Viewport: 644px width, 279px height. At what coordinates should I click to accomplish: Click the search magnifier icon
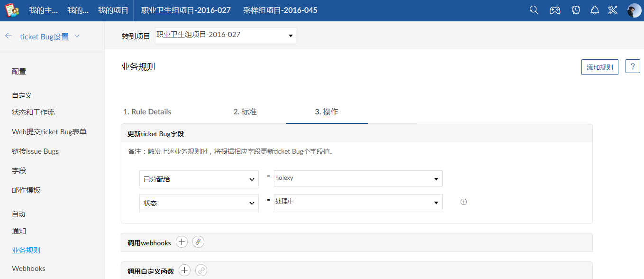(534, 10)
